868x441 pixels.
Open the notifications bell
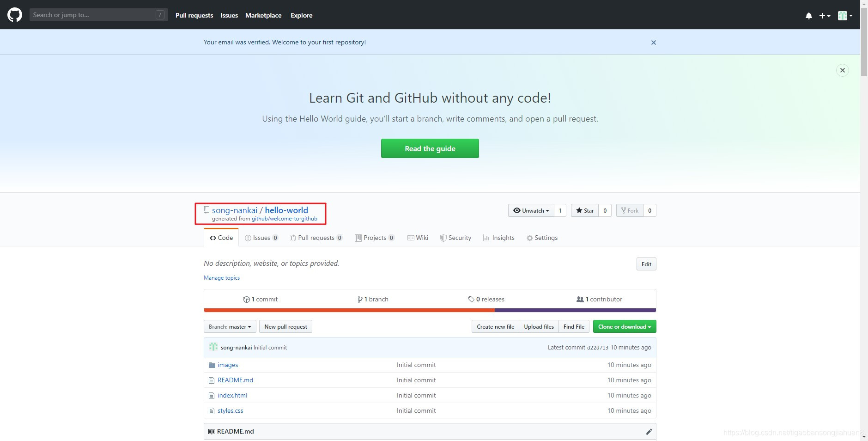pos(808,16)
